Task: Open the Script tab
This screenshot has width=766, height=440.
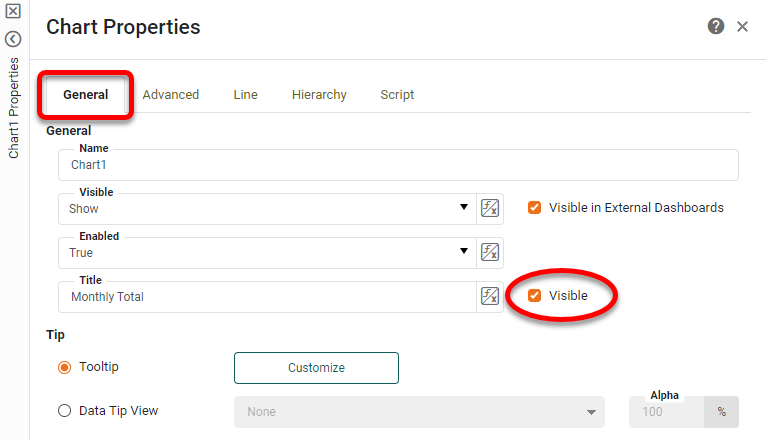Action: click(397, 95)
